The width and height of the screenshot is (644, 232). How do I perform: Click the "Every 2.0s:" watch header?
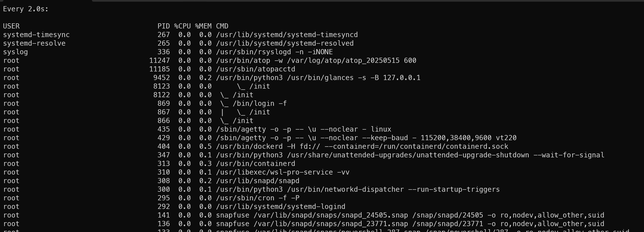(x=26, y=9)
